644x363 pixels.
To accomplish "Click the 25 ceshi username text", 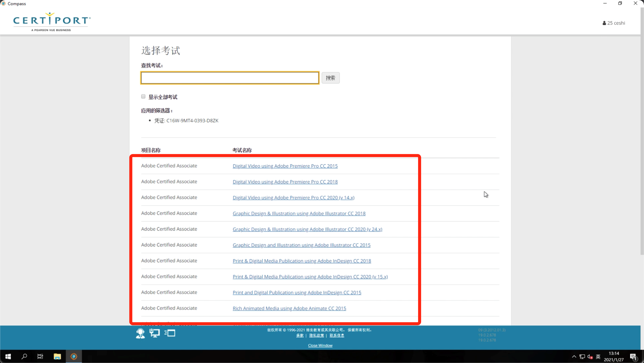I will click(616, 23).
